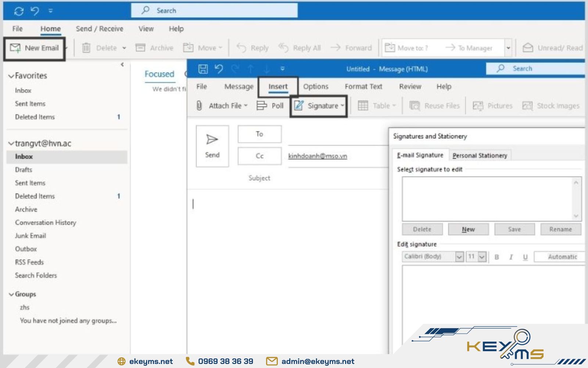Select Sent Items under Favorites
588x368 pixels.
click(x=30, y=104)
